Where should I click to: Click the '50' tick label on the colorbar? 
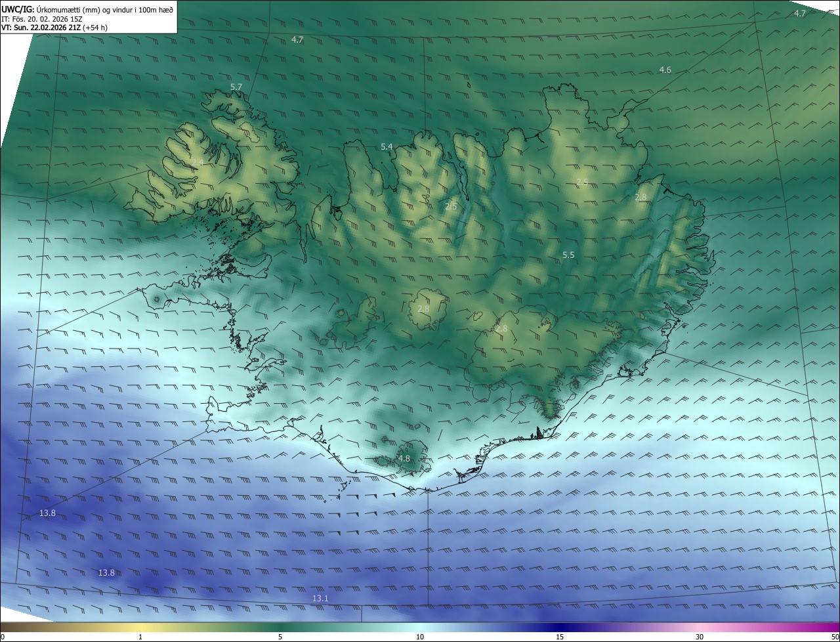tap(835, 637)
